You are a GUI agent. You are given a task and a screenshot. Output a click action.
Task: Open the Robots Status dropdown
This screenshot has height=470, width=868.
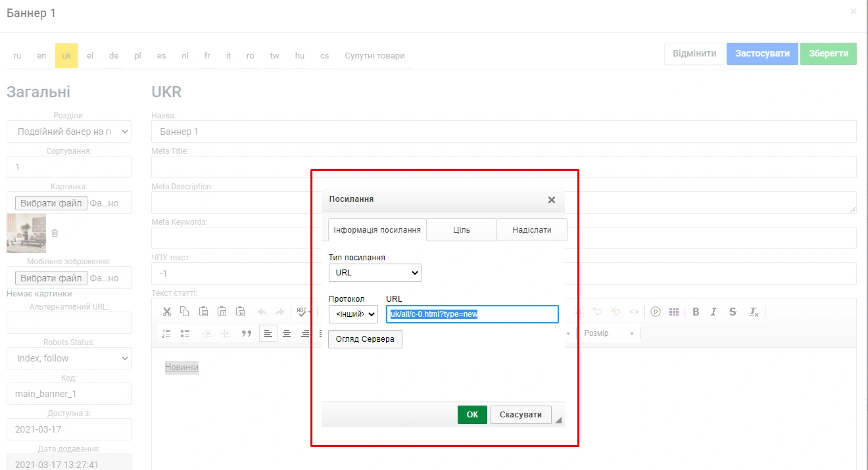(x=69, y=358)
